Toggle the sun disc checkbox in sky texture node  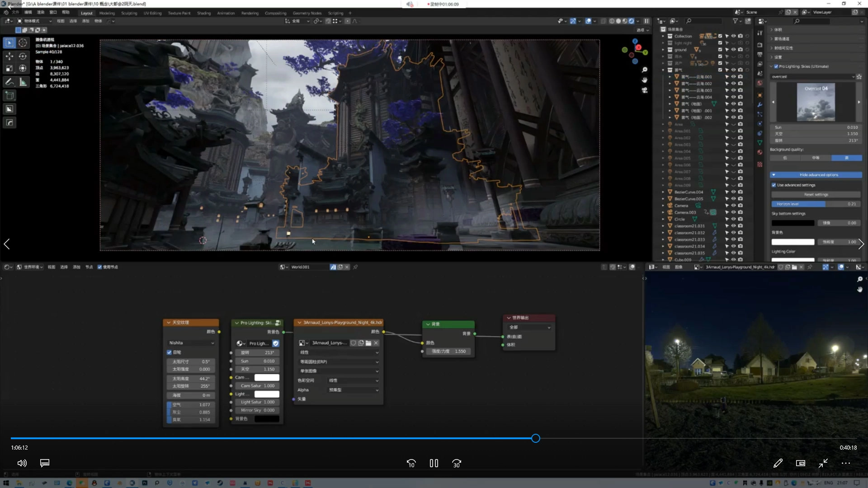click(170, 352)
